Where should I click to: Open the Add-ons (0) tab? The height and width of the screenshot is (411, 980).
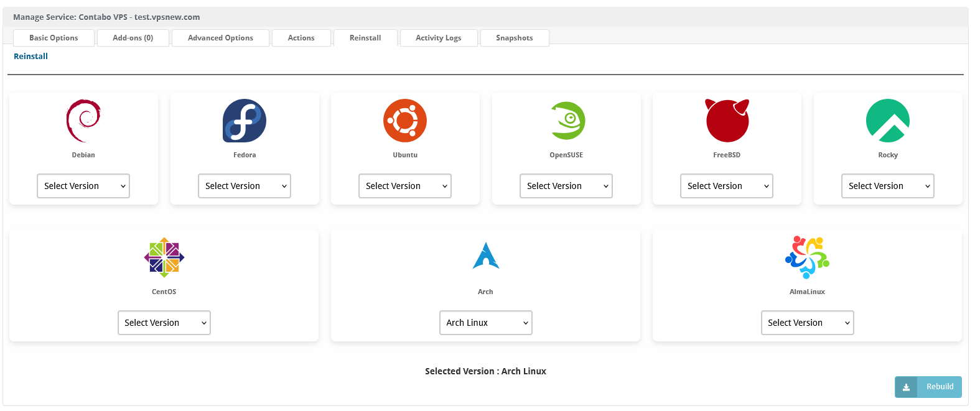click(x=133, y=38)
